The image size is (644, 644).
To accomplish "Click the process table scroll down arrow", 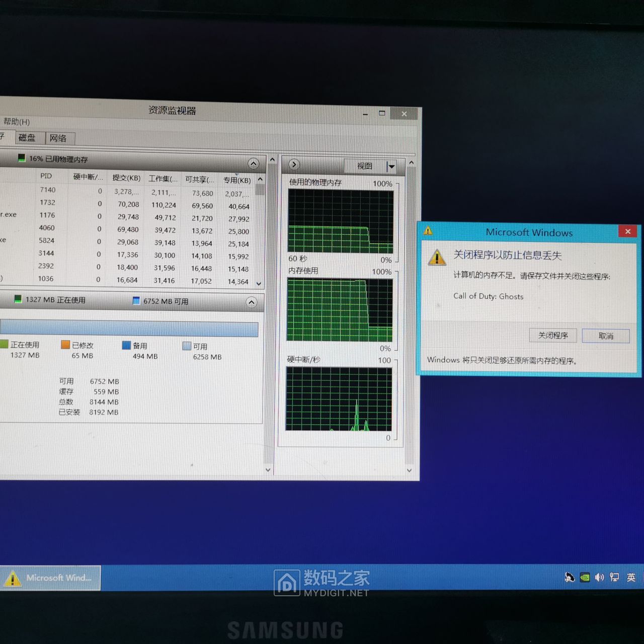I will point(259,284).
